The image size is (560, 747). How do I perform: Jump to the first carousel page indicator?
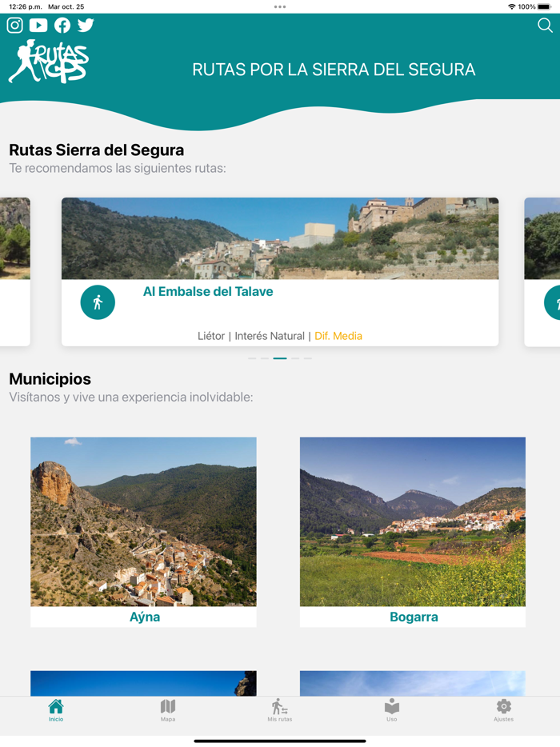[x=252, y=358]
